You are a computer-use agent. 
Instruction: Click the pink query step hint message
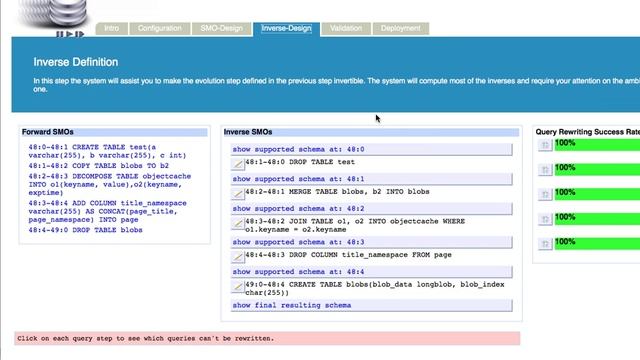pos(267,338)
